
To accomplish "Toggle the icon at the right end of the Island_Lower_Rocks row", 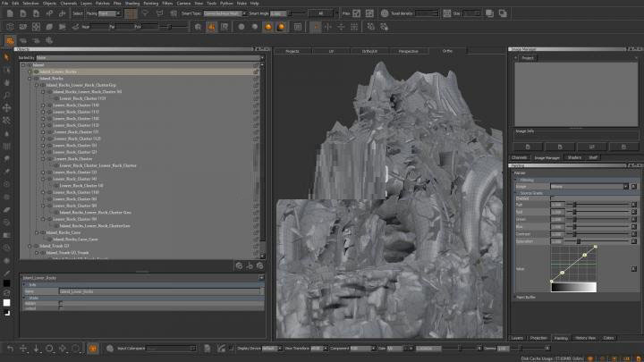I will (256, 72).
